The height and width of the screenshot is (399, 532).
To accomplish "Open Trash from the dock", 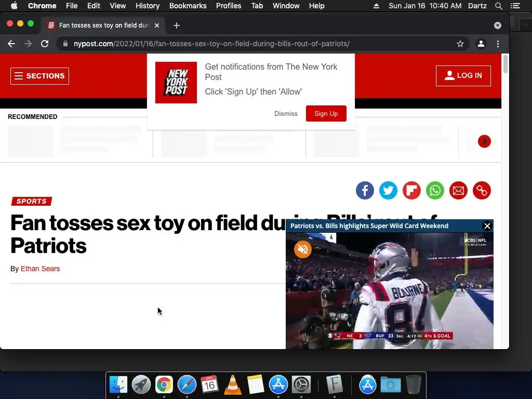I will pyautogui.click(x=413, y=385).
